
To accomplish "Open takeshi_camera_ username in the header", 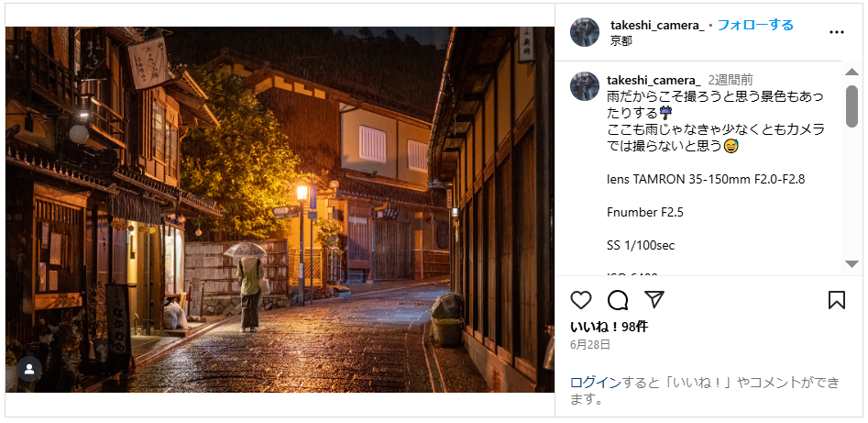I will [657, 25].
